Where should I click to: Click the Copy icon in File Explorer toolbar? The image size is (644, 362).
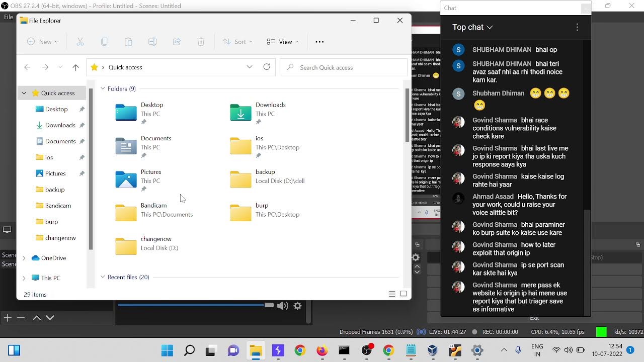[x=104, y=42]
